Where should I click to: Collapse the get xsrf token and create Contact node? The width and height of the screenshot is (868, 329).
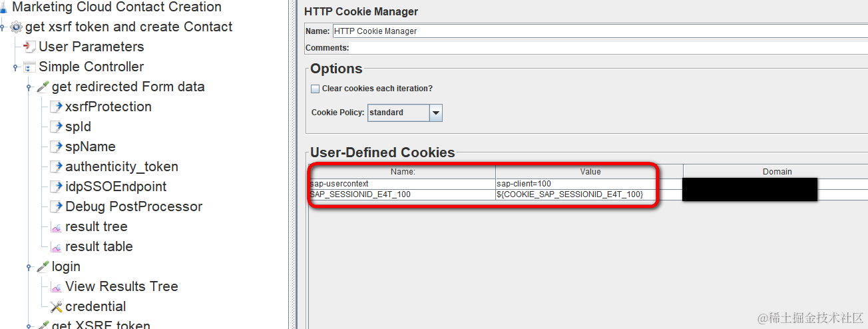4,27
